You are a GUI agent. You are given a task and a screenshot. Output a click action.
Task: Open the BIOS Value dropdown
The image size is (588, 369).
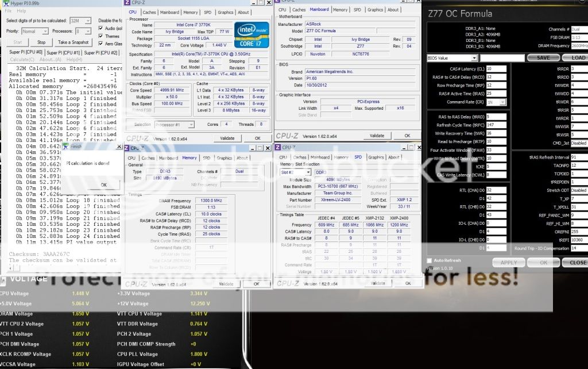(x=474, y=58)
